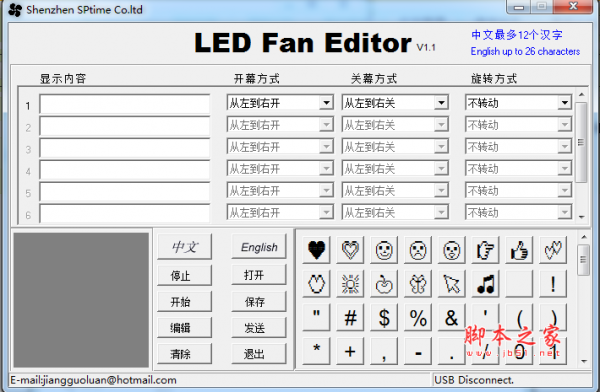Screen dimensions: 600x392
Task: Insert the thumbs-up symbol
Action: click(x=519, y=250)
